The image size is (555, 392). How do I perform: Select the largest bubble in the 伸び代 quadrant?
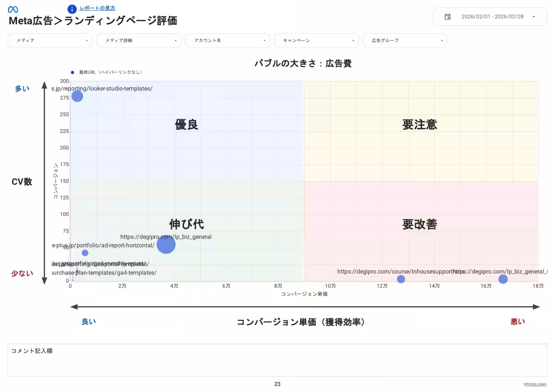pos(166,245)
